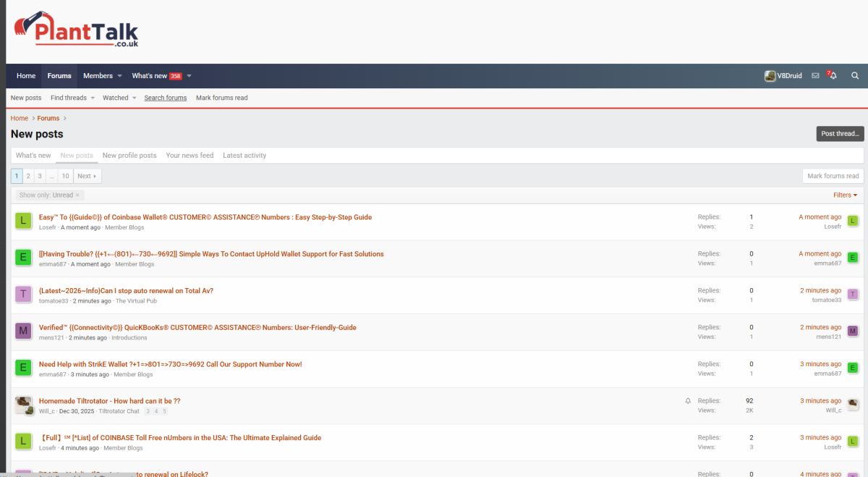Click the PlantTalk.co.uk logo
868x477 pixels.
(x=76, y=30)
